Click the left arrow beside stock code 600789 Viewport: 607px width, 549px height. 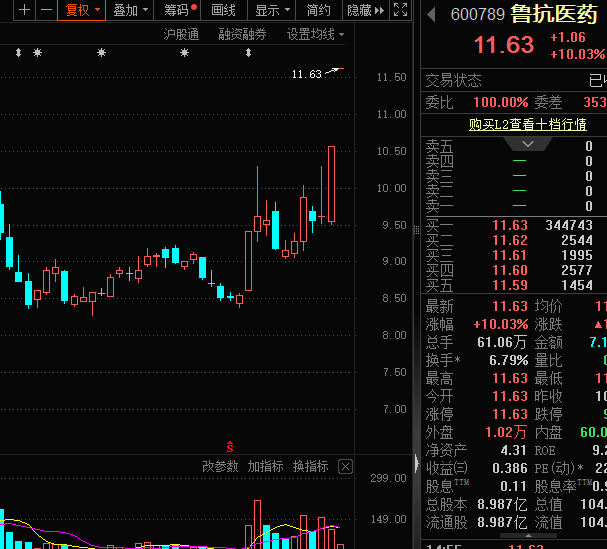tap(431, 15)
